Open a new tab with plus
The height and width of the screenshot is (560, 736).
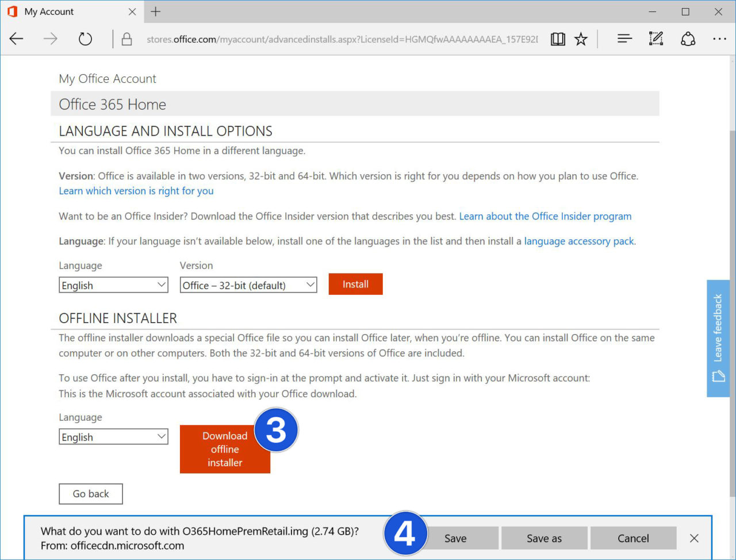155,11
